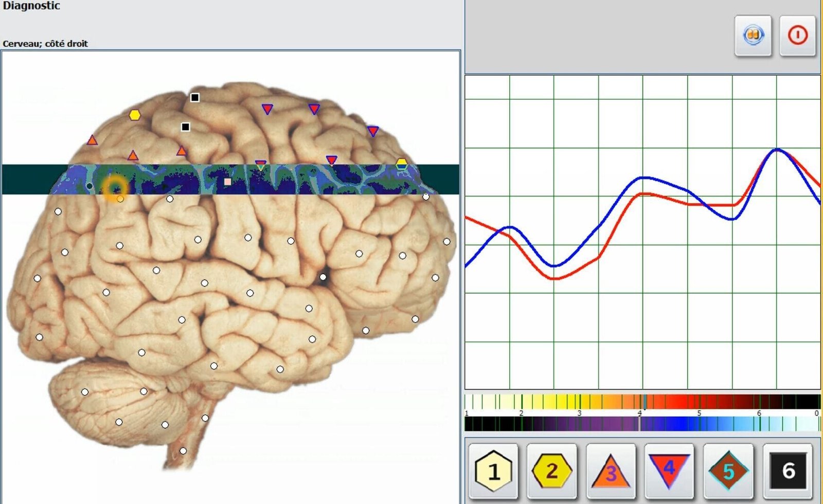Click the pale hexagon button numbered 1

493,471
